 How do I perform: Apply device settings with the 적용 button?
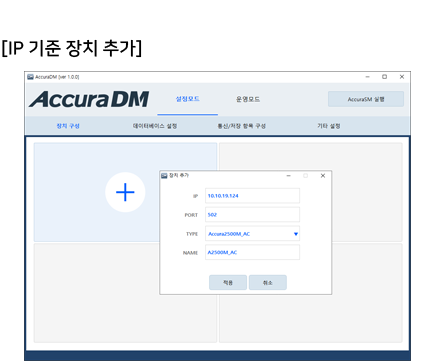point(228,282)
